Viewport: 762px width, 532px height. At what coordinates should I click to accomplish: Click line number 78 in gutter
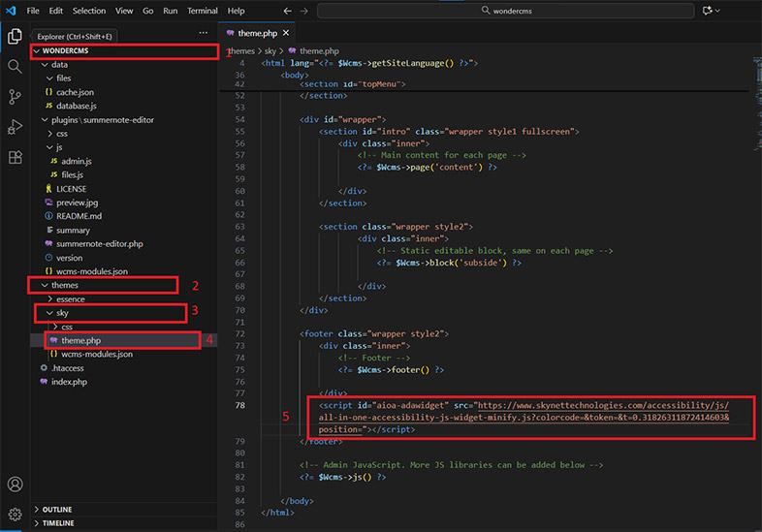(240, 405)
